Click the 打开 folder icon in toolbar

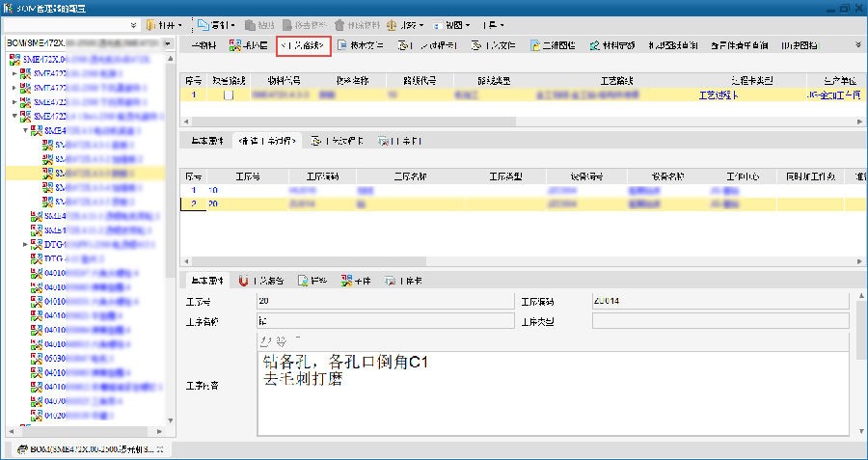click(154, 24)
